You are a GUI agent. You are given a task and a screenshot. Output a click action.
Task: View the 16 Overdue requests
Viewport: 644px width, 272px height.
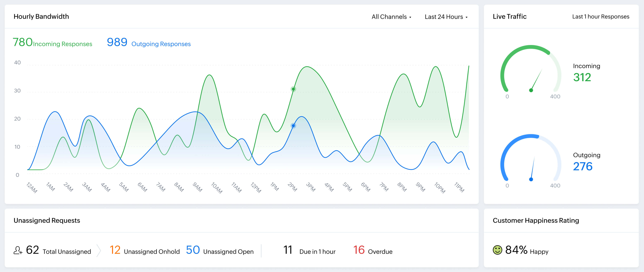pyautogui.click(x=372, y=251)
